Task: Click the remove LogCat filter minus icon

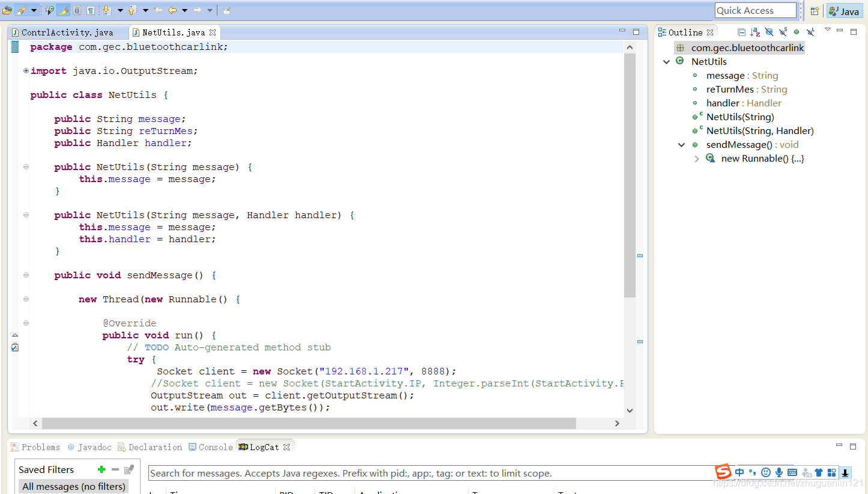Action: point(115,470)
